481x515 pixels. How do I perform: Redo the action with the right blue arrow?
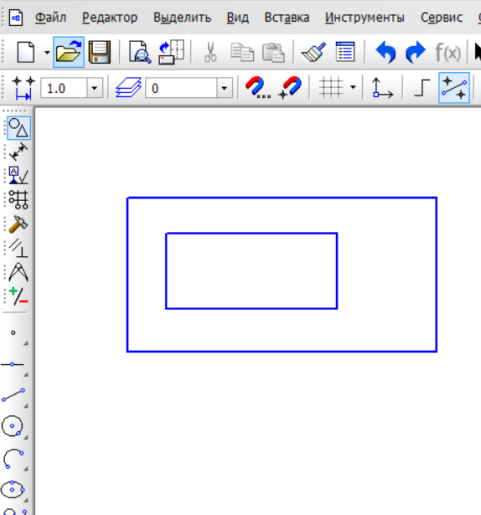[x=415, y=52]
